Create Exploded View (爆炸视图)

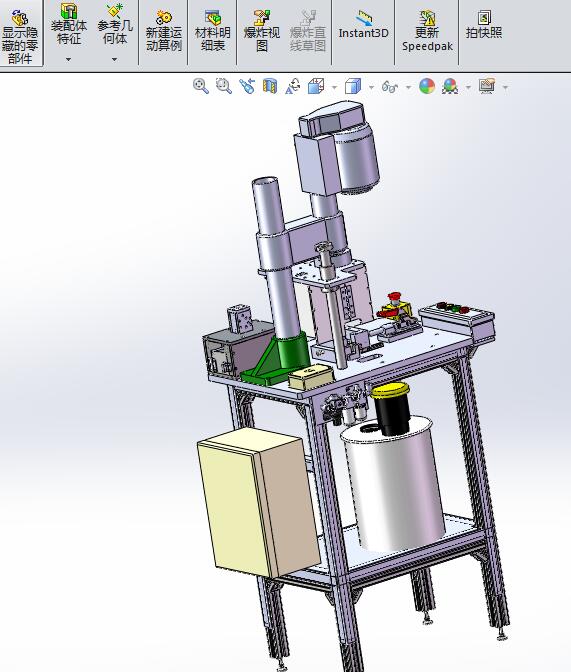[x=262, y=32]
